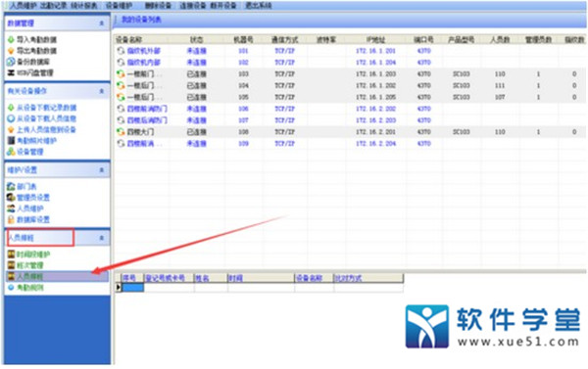The width and height of the screenshot is (588, 369).
Task: Collapse the 数据管理 panel
Action: (x=102, y=23)
